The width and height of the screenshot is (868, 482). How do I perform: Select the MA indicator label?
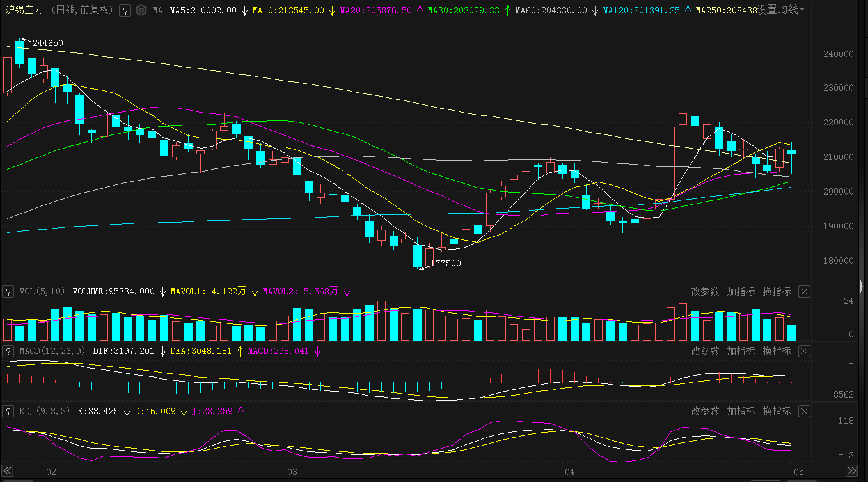click(157, 11)
